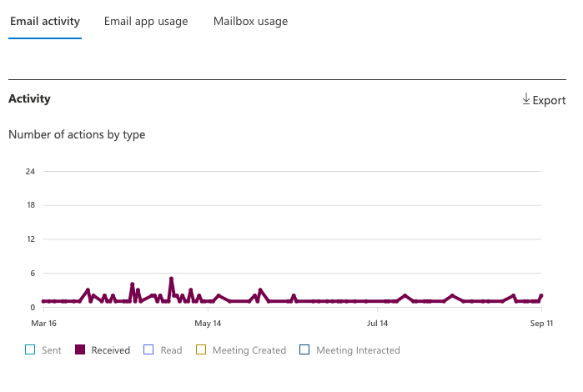Click the Export download arrow icon
This screenshot has height=392, width=583.
pyautogui.click(x=525, y=99)
